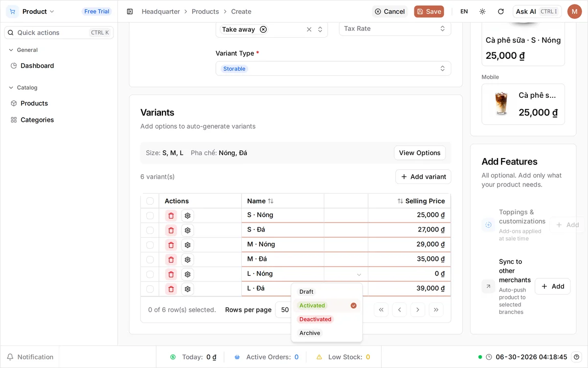
Task: Open the Product app switcher dropdown
Action: pyautogui.click(x=38, y=11)
